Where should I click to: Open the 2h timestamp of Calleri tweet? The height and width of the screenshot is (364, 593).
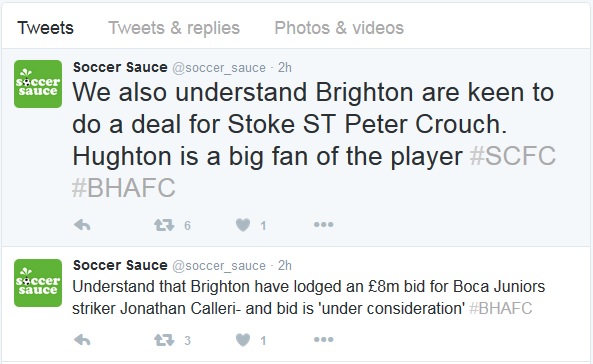(x=285, y=266)
